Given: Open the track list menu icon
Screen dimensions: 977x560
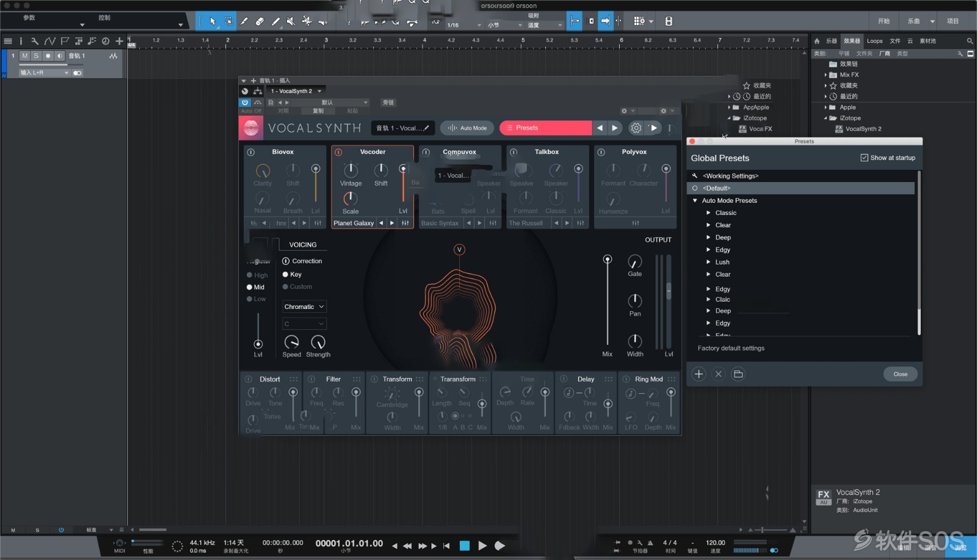Looking at the screenshot, I should coord(8,41).
